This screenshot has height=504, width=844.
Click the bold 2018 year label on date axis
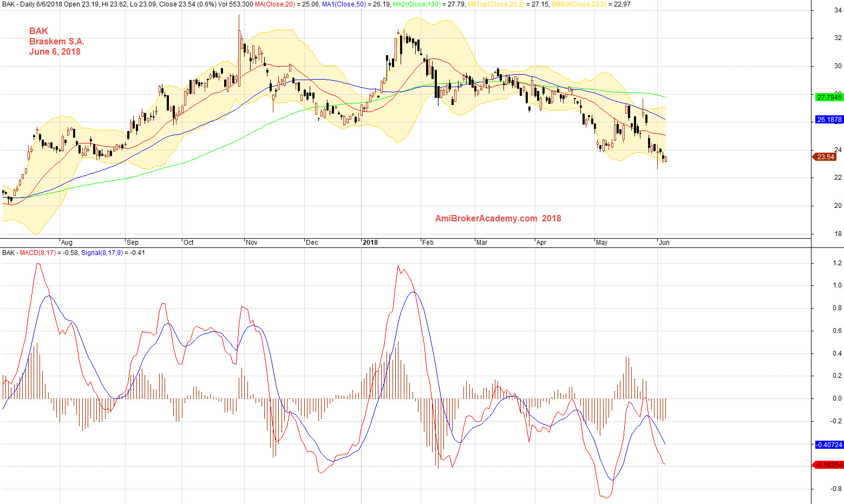pos(370,243)
